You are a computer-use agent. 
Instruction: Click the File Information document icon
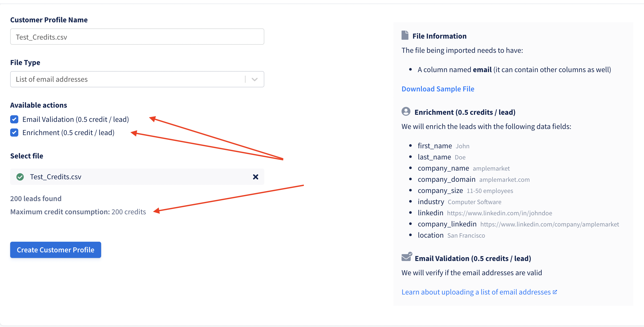coord(405,35)
